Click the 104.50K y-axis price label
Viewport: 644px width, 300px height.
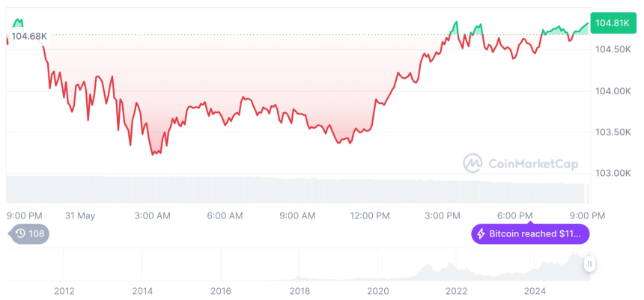[x=612, y=49]
